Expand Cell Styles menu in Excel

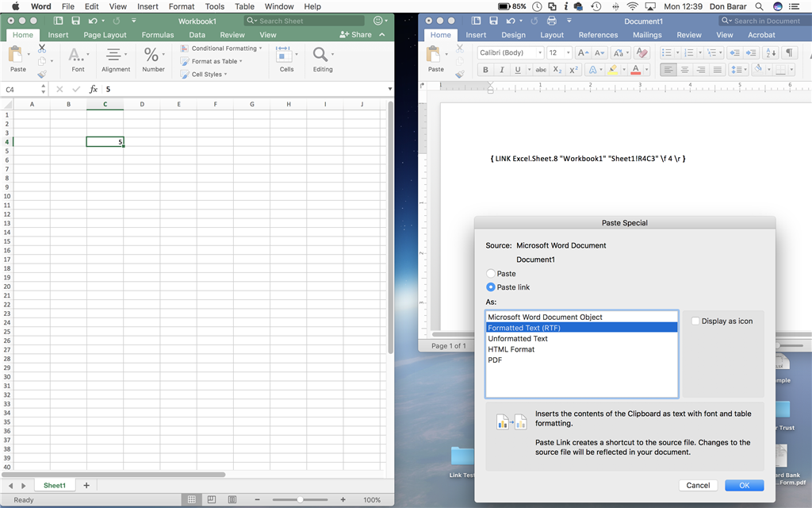[204, 74]
